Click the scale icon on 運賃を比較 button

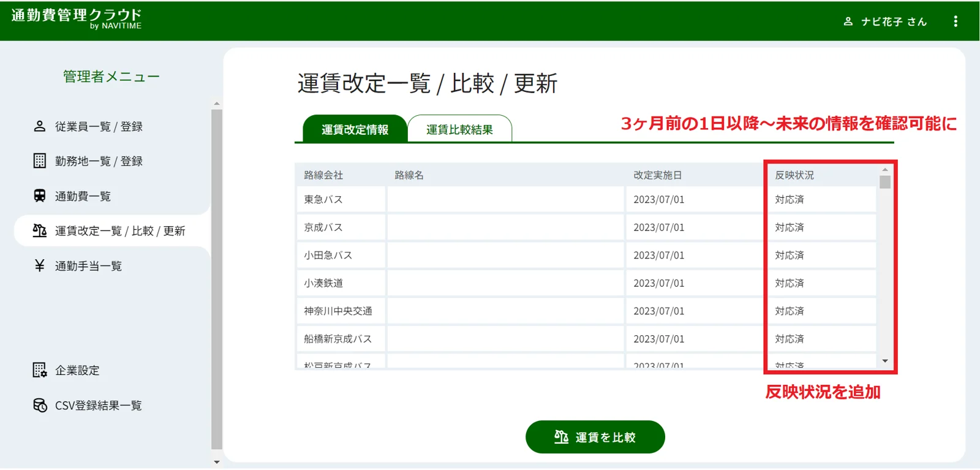[x=561, y=437]
